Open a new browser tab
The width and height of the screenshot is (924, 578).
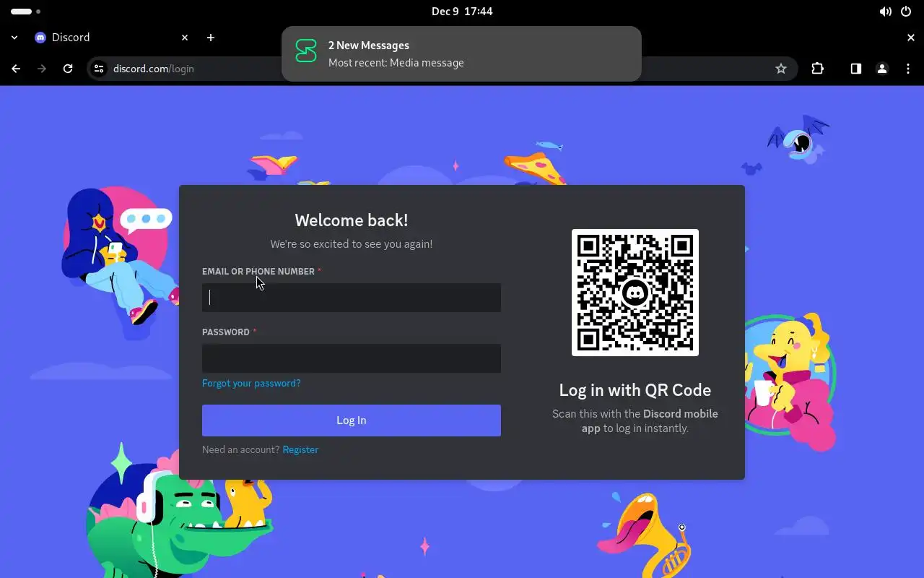click(211, 38)
